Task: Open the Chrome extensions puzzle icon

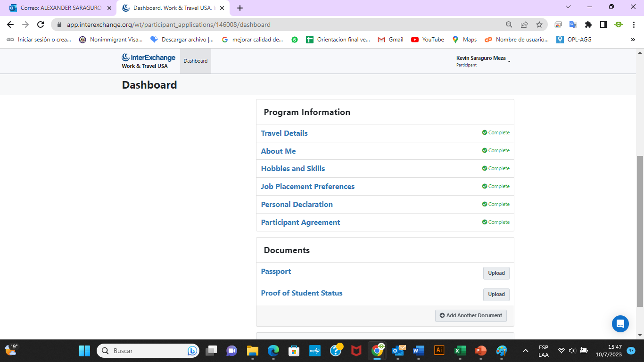Action: [588, 25]
